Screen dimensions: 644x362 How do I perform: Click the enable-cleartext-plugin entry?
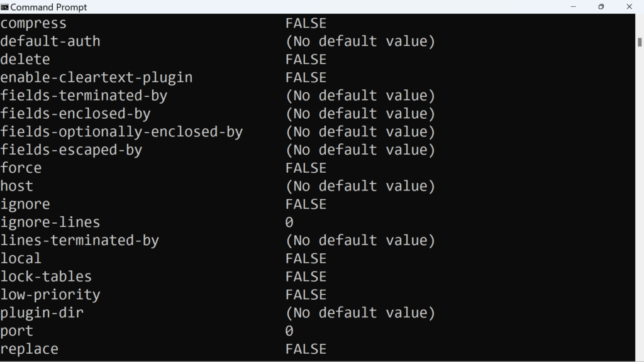[x=96, y=77]
